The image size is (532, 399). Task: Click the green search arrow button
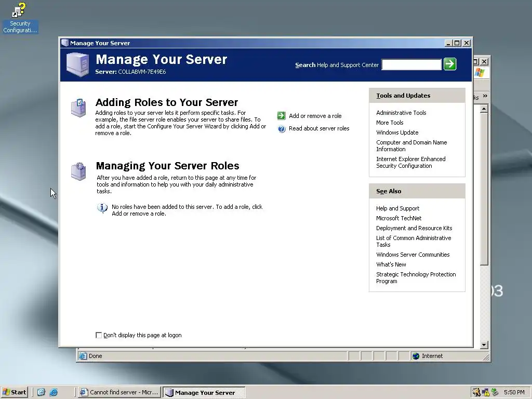[450, 64]
